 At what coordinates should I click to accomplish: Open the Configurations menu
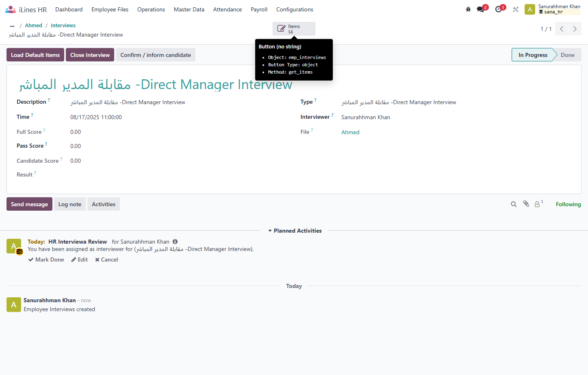coord(295,9)
